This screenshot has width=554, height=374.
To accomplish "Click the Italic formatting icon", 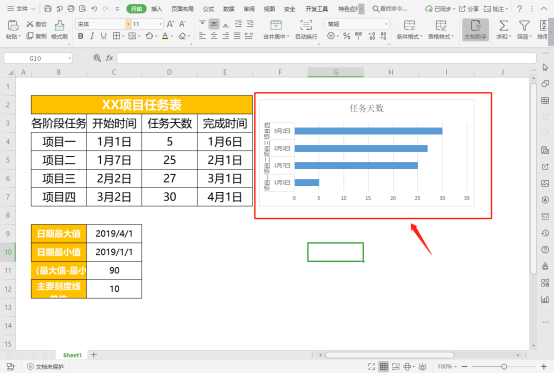I will click(92, 36).
